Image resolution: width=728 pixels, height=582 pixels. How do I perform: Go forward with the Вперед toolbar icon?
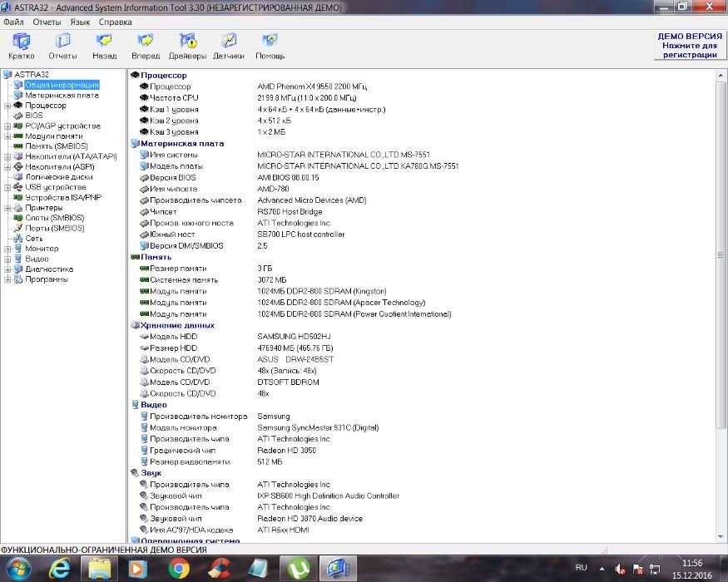point(146,47)
